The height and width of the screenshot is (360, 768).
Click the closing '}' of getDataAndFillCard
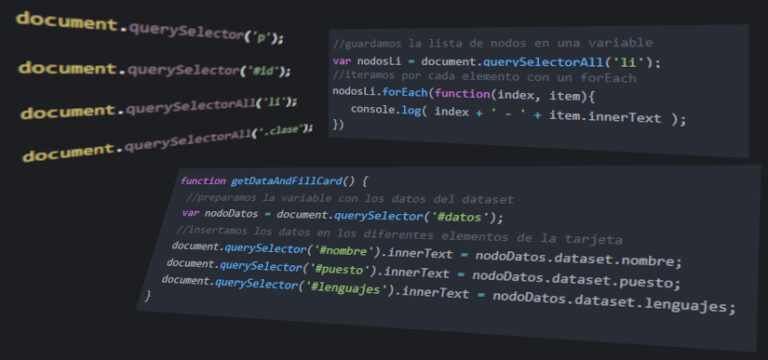click(x=147, y=296)
